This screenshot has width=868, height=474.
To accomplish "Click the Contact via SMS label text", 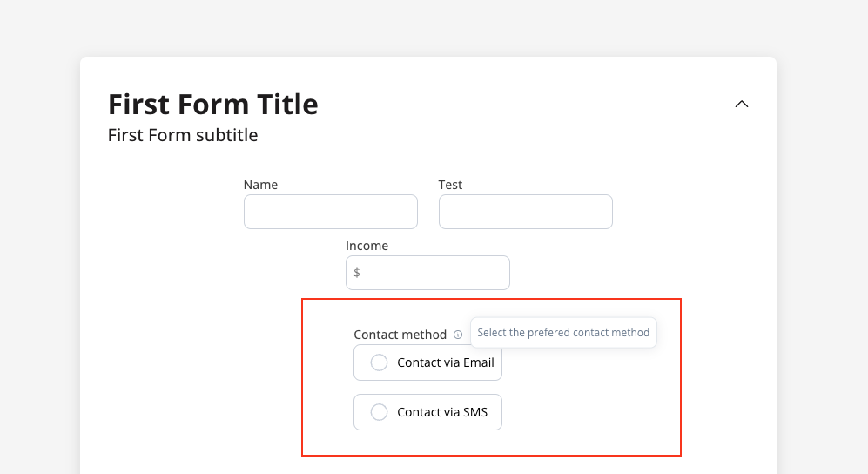I will 441,412.
